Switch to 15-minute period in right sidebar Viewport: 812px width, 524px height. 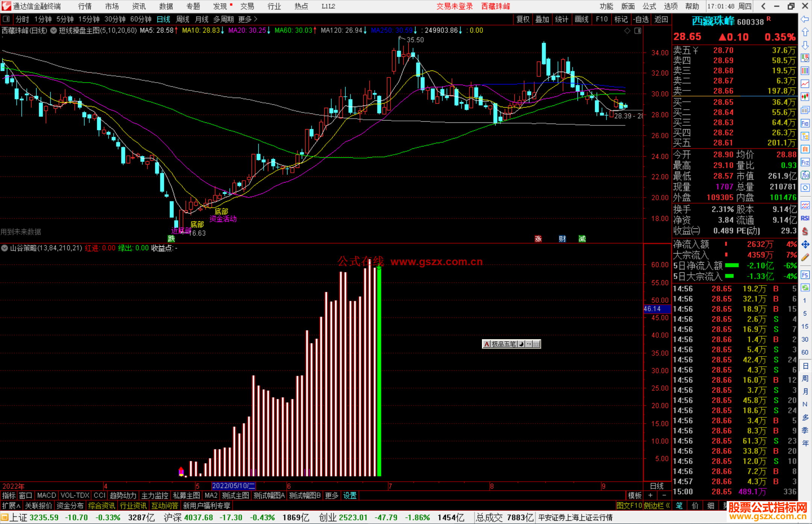pyautogui.click(x=804, y=326)
